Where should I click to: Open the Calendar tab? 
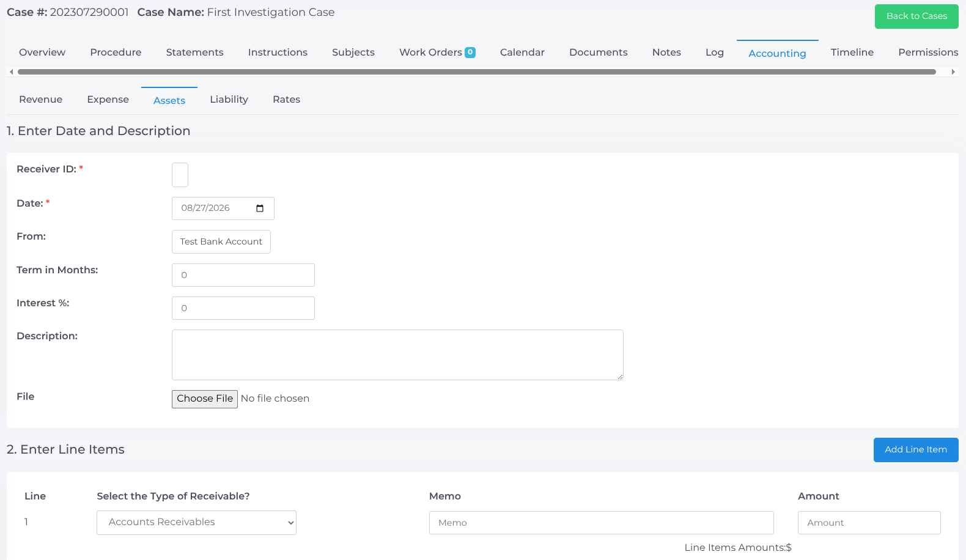522,53
